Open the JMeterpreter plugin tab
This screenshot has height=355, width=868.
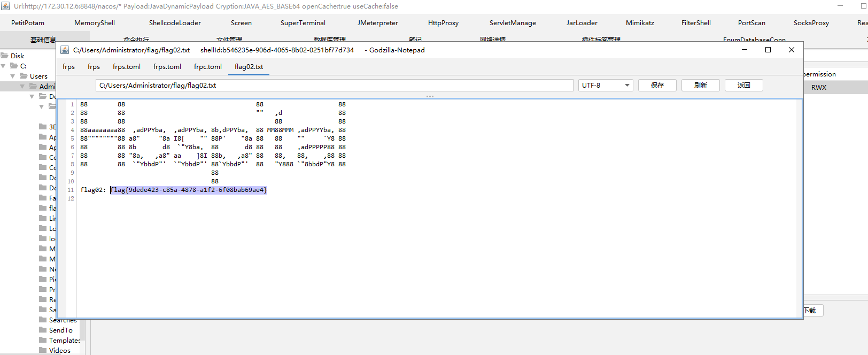click(x=378, y=23)
